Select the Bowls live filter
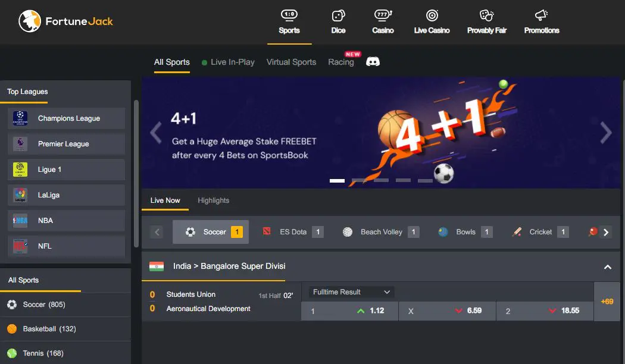This screenshot has width=625, height=364. click(x=465, y=232)
